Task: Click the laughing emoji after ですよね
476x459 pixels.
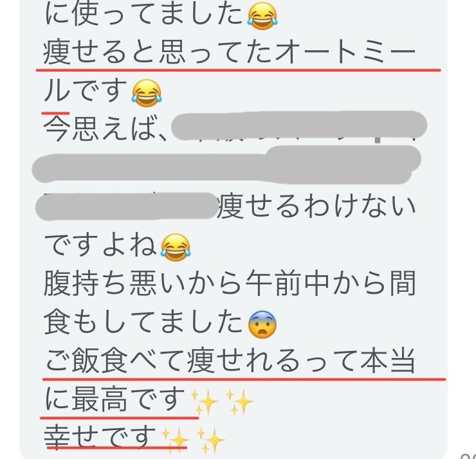Action: point(176,248)
